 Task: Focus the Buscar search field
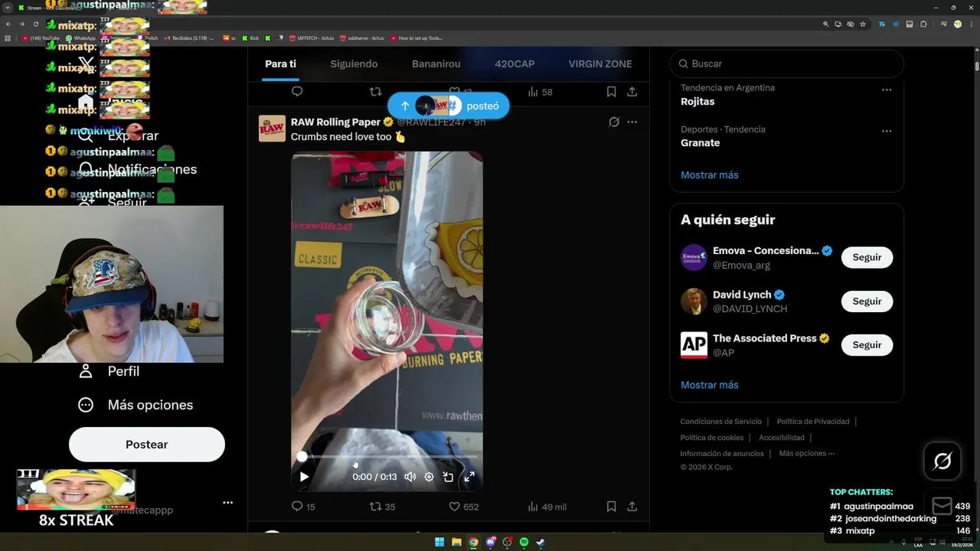pyautogui.click(x=786, y=64)
